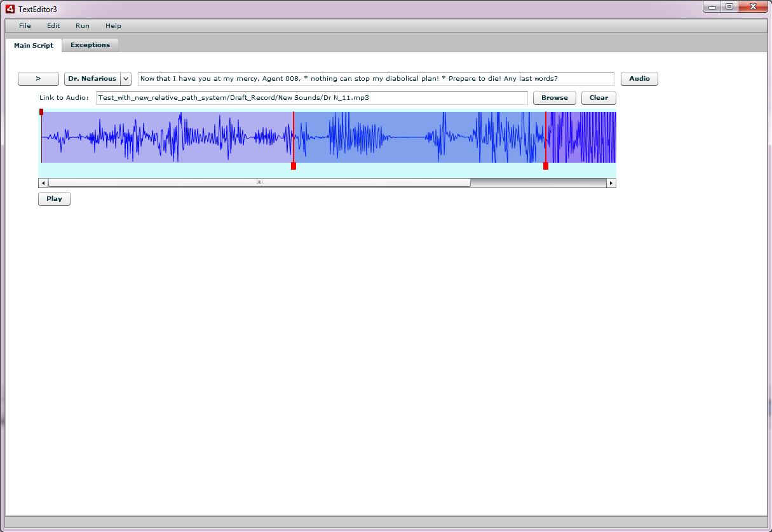Screen dimensions: 772x532
Task: Maximize the TextEditor3 window
Action: click(x=729, y=7)
